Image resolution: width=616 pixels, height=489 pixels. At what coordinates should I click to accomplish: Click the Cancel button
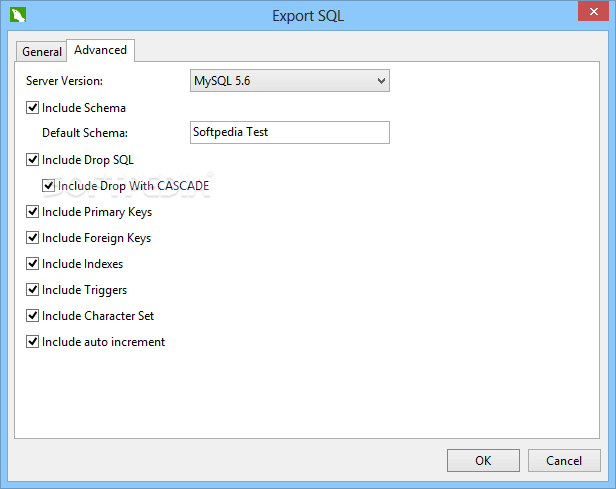pyautogui.click(x=557, y=460)
